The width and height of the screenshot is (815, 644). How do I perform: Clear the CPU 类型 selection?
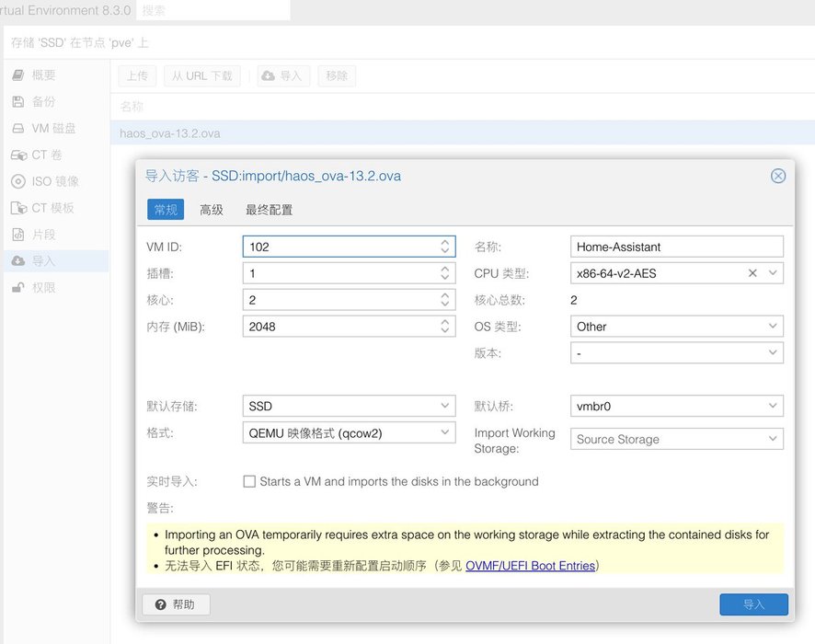[752, 273]
